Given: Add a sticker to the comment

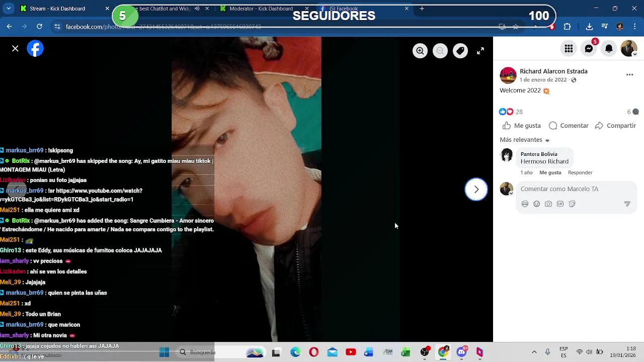Looking at the screenshot, I should tap(572, 204).
